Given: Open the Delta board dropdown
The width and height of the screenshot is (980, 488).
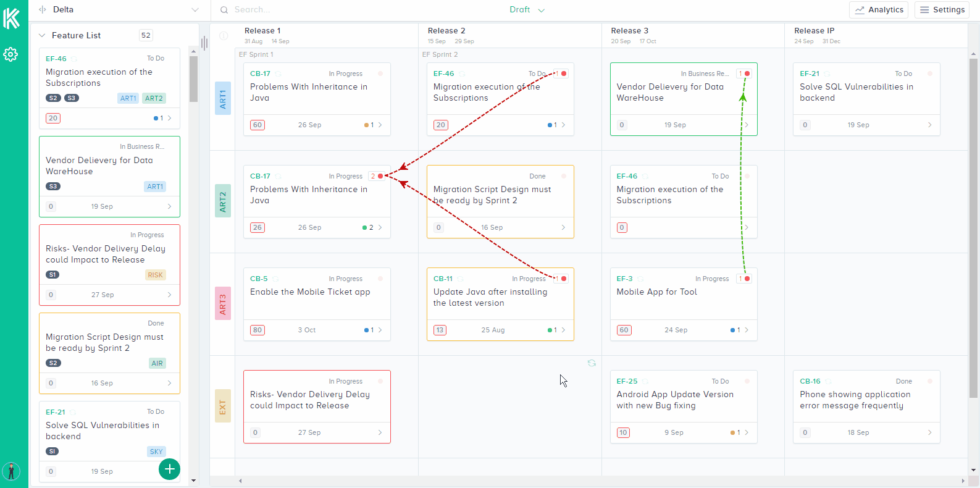Looking at the screenshot, I should [195, 10].
